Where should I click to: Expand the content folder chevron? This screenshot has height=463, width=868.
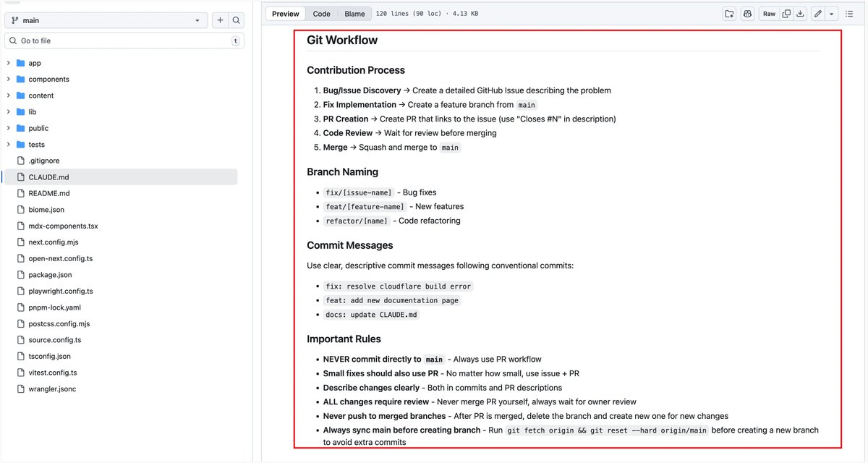tap(9, 95)
